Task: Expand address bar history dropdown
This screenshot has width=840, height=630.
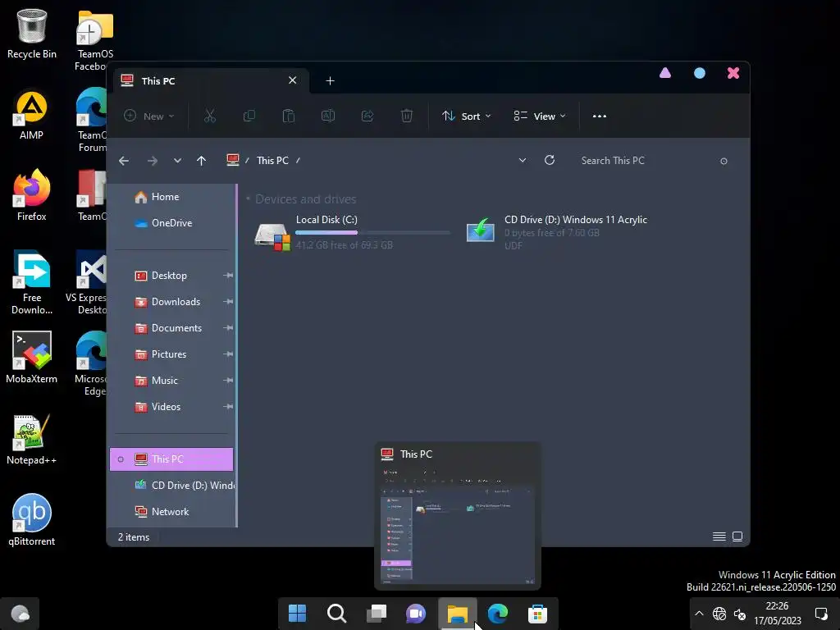Action: pos(523,160)
